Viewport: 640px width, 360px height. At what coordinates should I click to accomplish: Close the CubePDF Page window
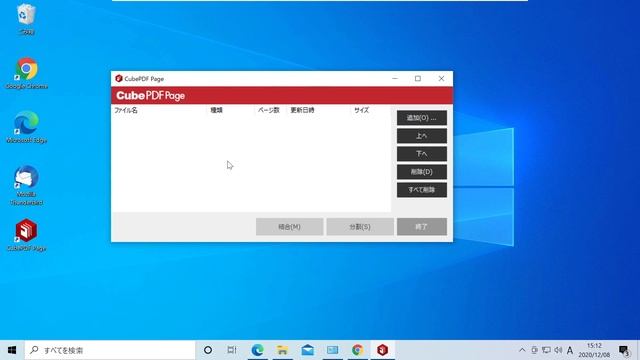click(x=441, y=78)
